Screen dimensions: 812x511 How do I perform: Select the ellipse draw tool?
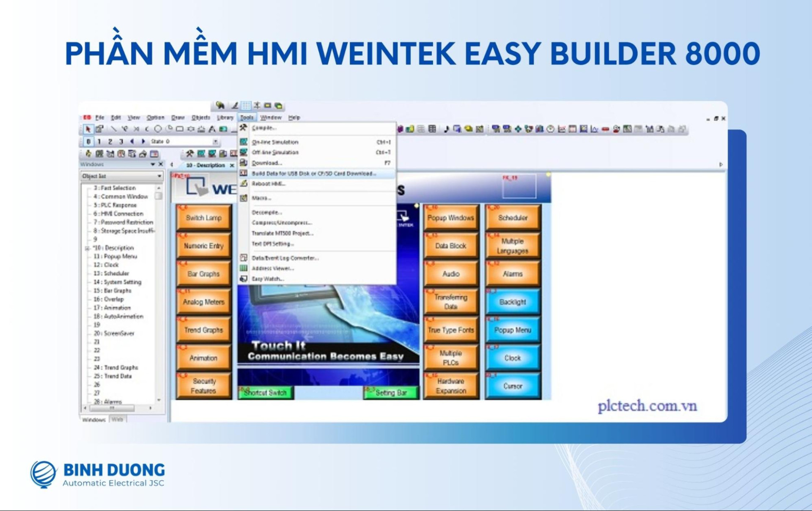158,129
